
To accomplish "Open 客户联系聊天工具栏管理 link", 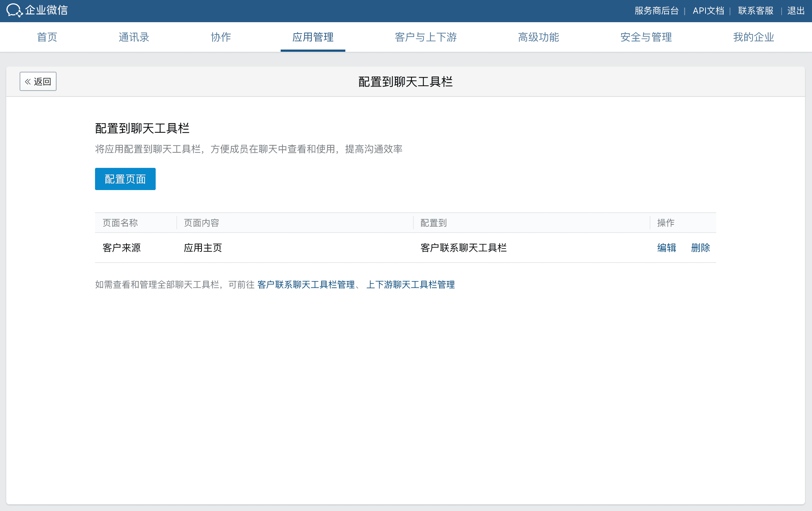I will click(306, 285).
